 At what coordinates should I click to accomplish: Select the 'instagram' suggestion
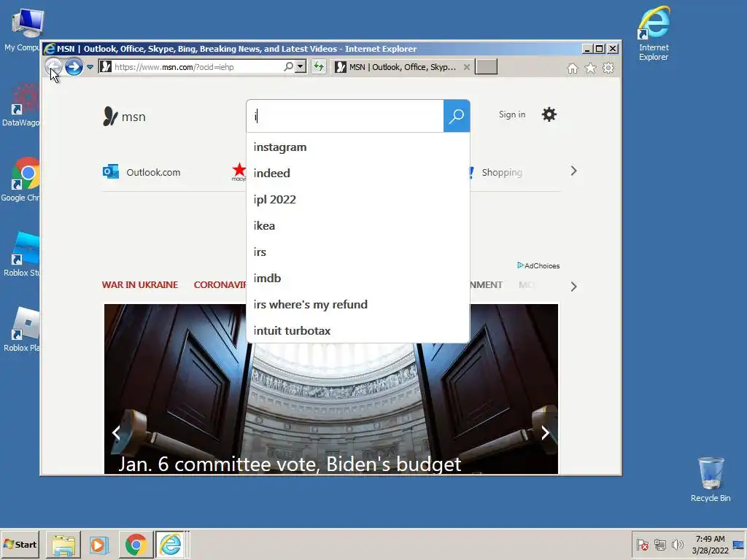(x=357, y=147)
